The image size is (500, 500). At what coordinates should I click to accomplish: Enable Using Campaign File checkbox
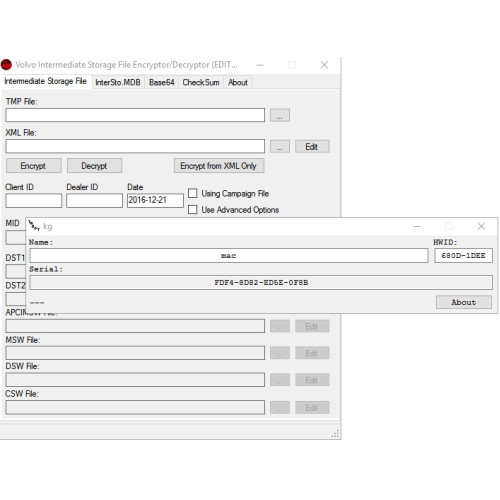(192, 193)
